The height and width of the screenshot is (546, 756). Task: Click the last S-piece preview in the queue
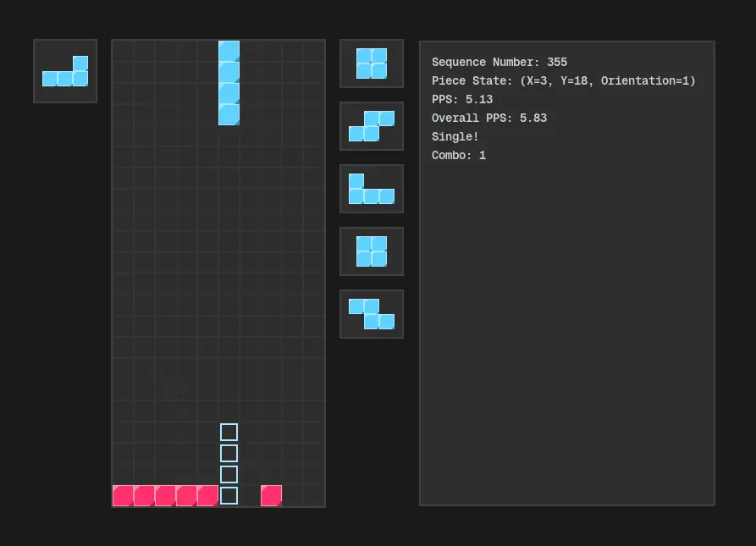(372, 313)
